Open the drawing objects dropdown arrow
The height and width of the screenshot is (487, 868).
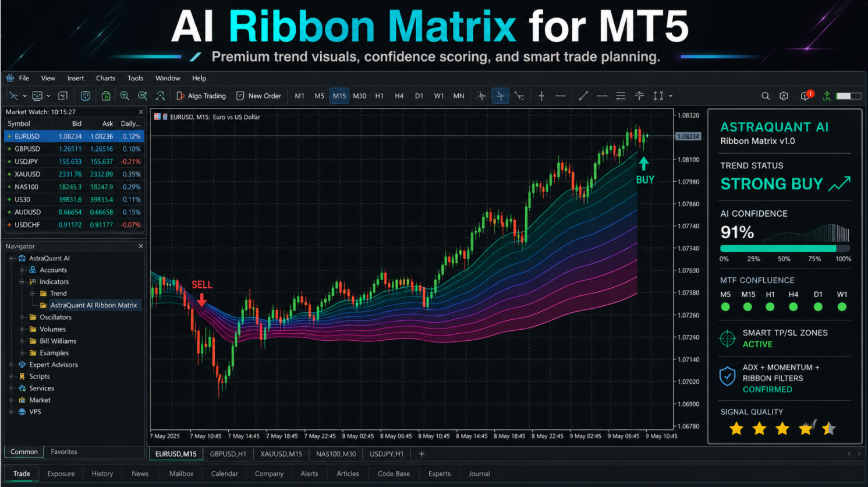click(x=671, y=96)
